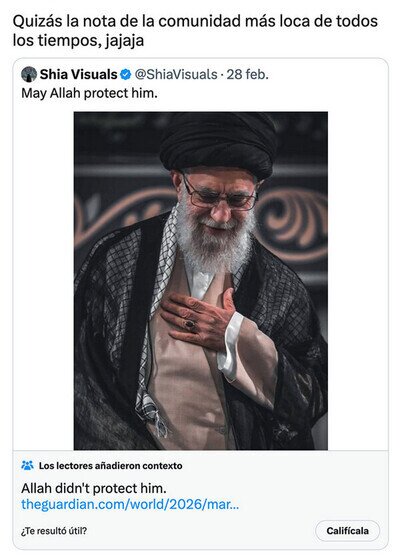Image resolution: width=400 pixels, height=557 pixels.
Task: Click the ring on the hand in the photo
Action: pos(189,324)
